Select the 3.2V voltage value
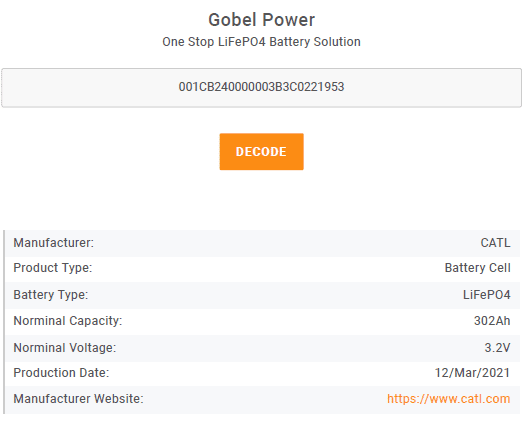Screen dimensions: 524x434 point(497,348)
